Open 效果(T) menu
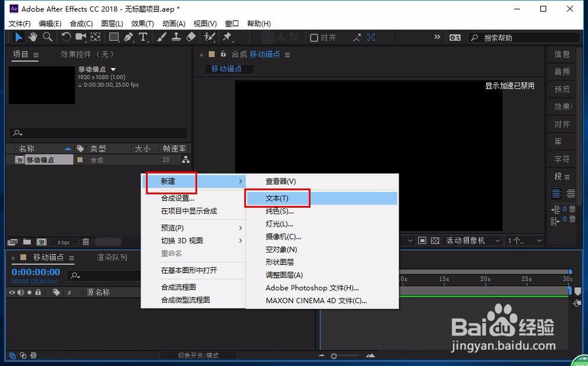Image resolution: width=588 pixels, height=366 pixels. [142, 24]
